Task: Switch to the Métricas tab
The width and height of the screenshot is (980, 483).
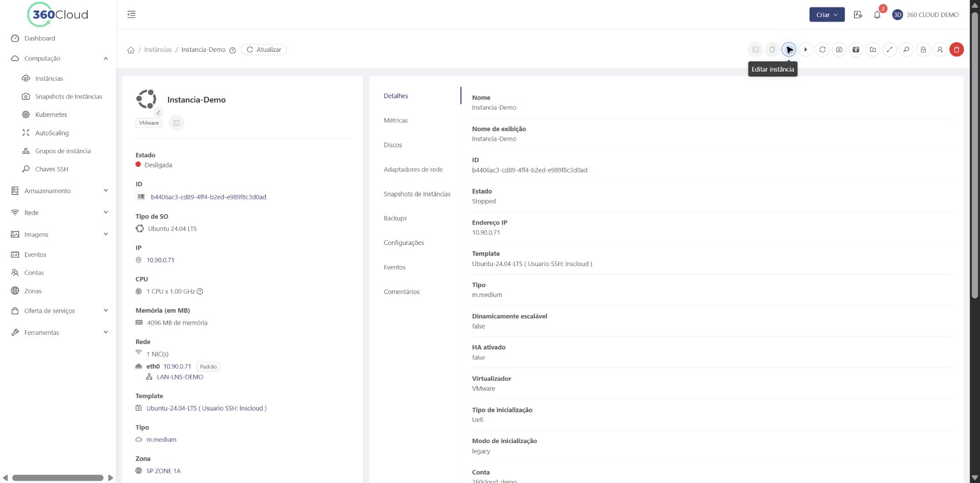Action: (396, 120)
